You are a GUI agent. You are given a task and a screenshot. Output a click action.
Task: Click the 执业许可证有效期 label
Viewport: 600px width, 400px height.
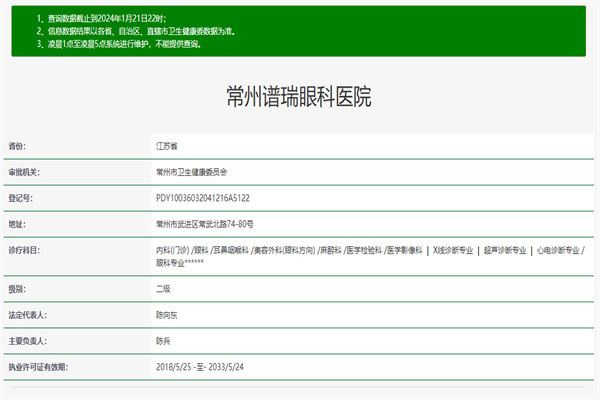pyautogui.click(x=38, y=367)
